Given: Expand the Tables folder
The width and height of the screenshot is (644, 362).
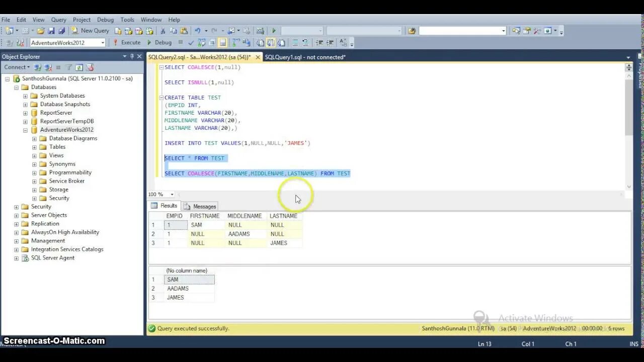Looking at the screenshot, I should 34,147.
